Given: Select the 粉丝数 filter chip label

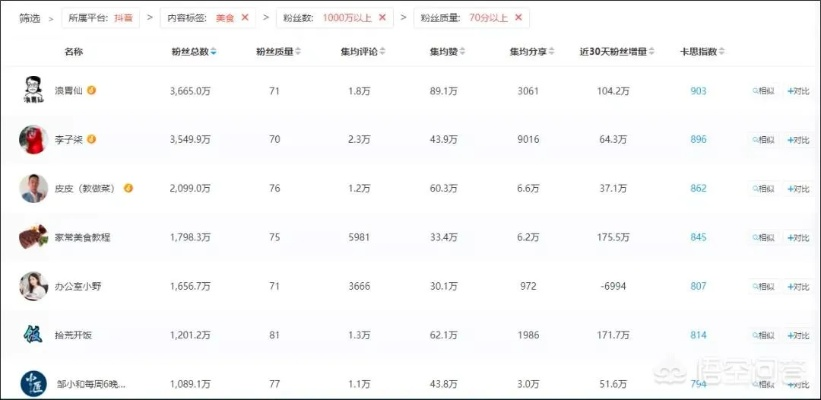Looking at the screenshot, I should point(298,18).
